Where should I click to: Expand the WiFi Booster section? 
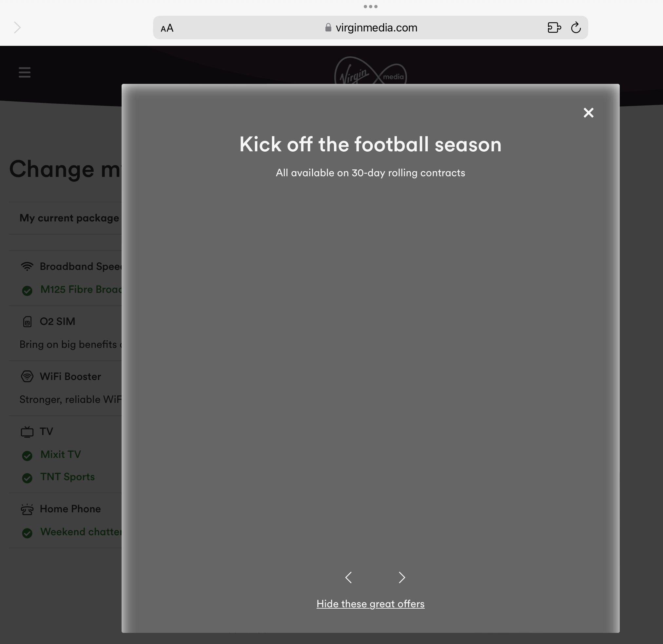coord(70,376)
